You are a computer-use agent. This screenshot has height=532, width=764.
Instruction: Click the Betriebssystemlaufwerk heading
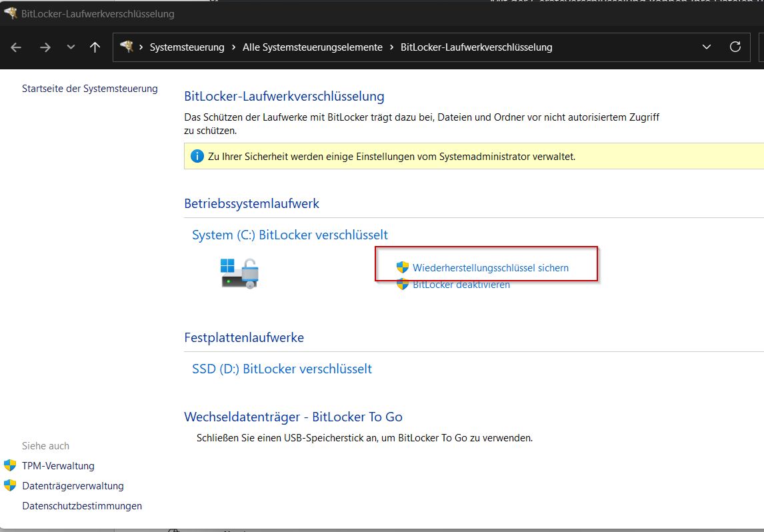pos(251,203)
